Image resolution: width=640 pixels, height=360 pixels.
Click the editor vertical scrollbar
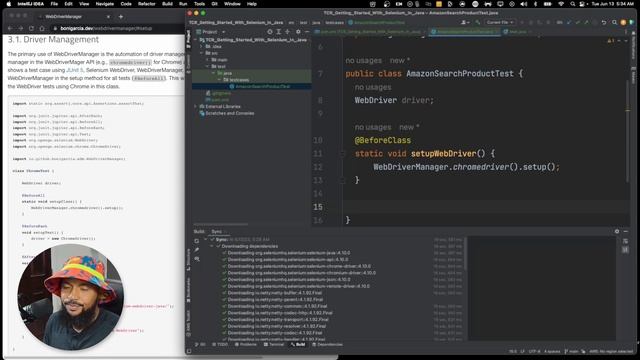pos(628,131)
